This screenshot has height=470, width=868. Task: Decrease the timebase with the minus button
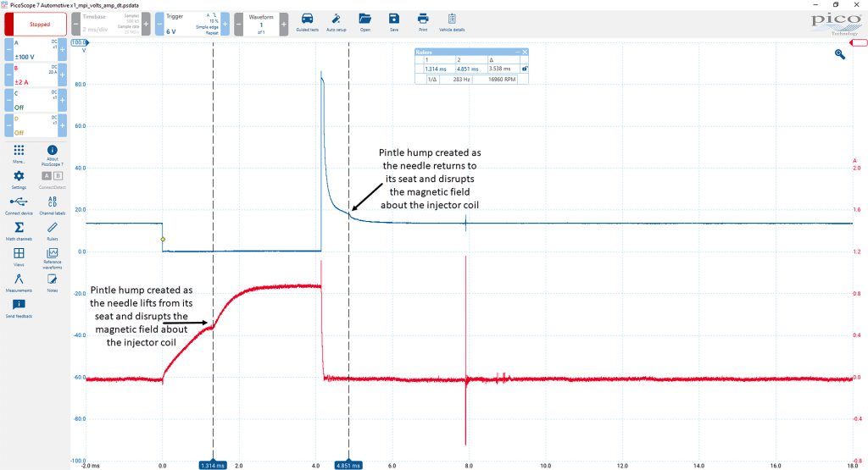(75, 25)
